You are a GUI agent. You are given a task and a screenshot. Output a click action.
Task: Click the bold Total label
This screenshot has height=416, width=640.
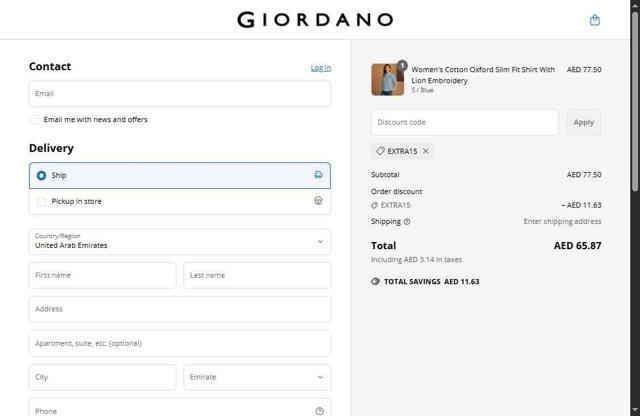(383, 246)
